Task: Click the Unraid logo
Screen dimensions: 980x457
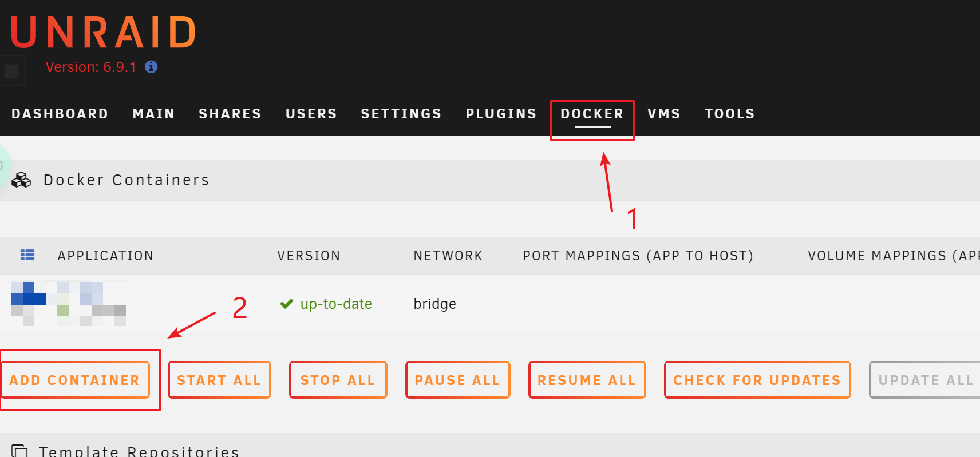Action: pos(104,32)
